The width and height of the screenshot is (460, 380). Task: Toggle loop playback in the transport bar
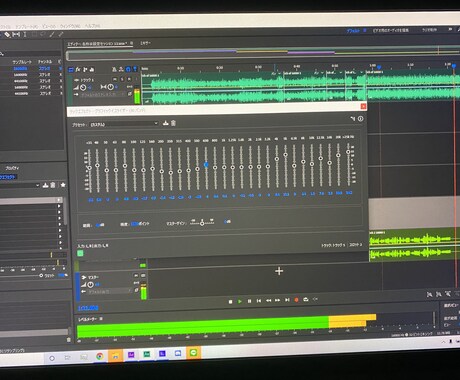click(306, 300)
